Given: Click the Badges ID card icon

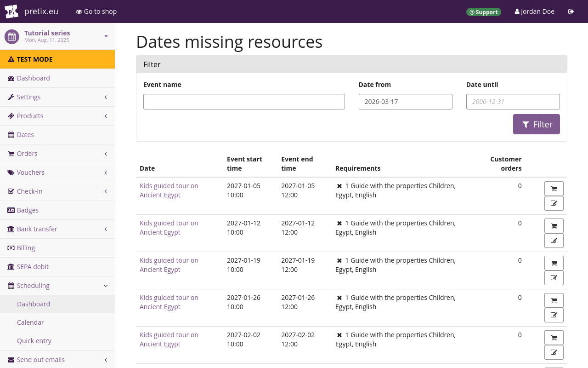Looking at the screenshot, I should [11, 210].
